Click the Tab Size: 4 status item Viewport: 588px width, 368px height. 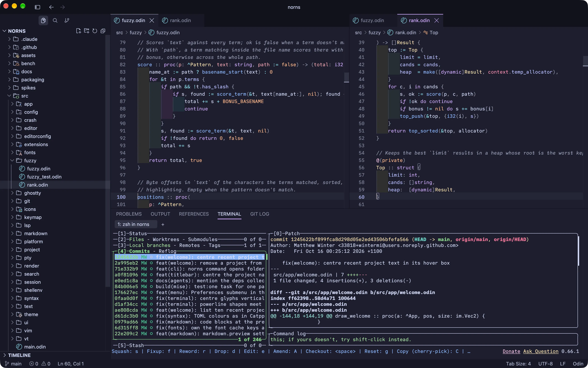[519, 364]
